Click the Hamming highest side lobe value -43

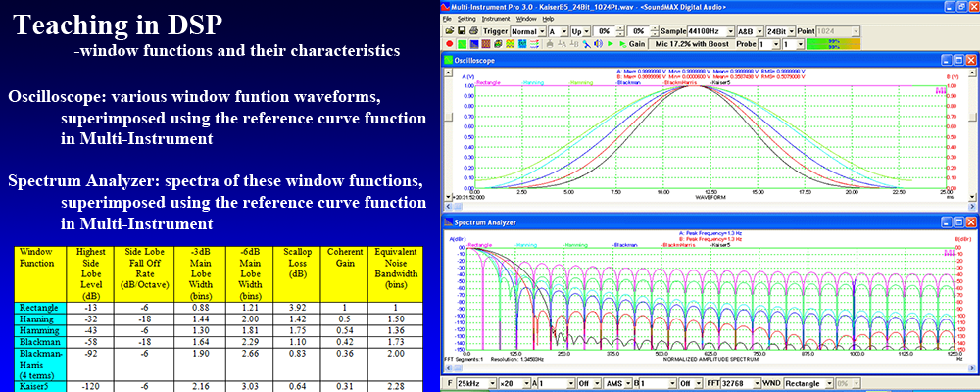pyautogui.click(x=88, y=328)
